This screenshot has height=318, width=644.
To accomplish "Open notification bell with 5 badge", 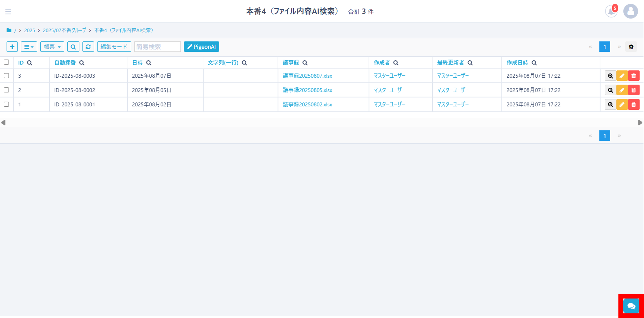I will point(611,11).
